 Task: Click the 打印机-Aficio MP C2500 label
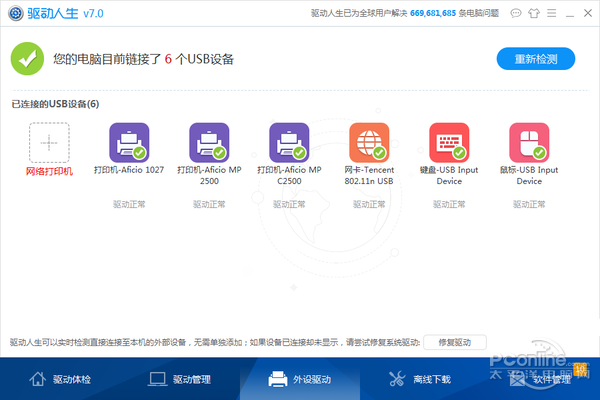tap(289, 175)
